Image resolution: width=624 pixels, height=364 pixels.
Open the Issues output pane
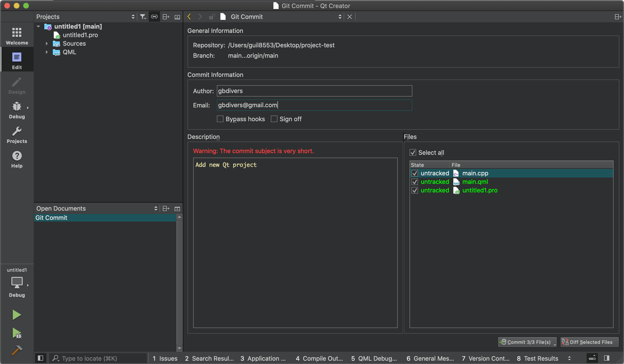pyautogui.click(x=165, y=358)
